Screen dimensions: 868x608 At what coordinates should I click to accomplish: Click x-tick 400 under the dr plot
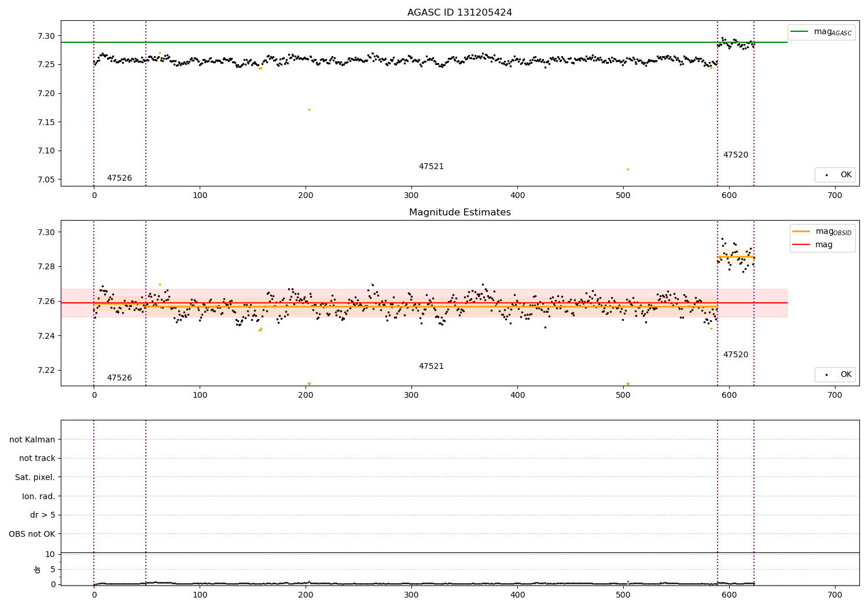tap(517, 595)
